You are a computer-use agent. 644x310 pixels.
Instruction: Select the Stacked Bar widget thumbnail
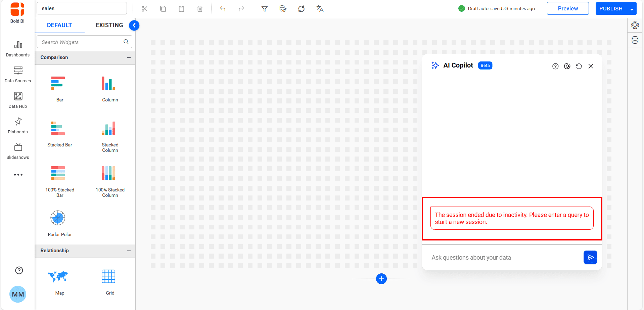click(x=58, y=128)
